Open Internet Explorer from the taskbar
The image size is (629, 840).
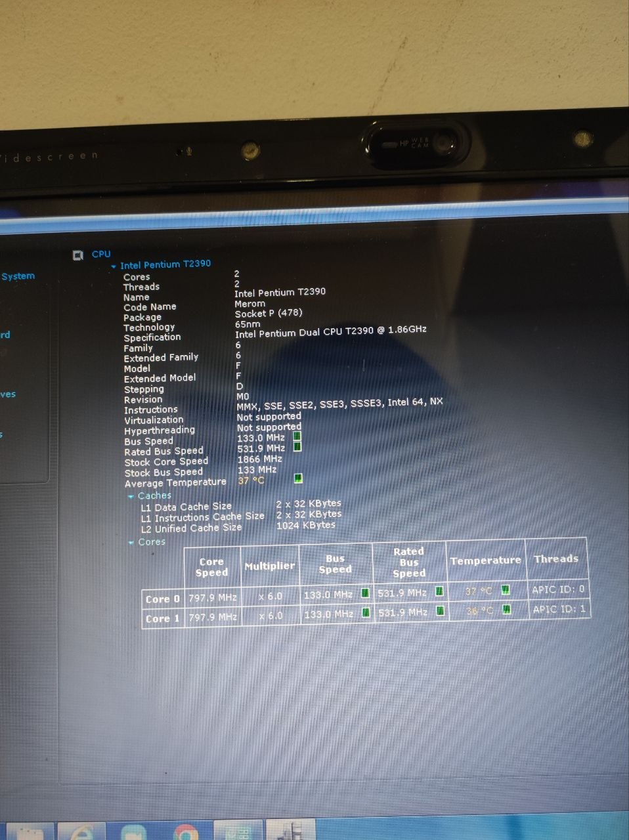pyautogui.click(x=80, y=831)
